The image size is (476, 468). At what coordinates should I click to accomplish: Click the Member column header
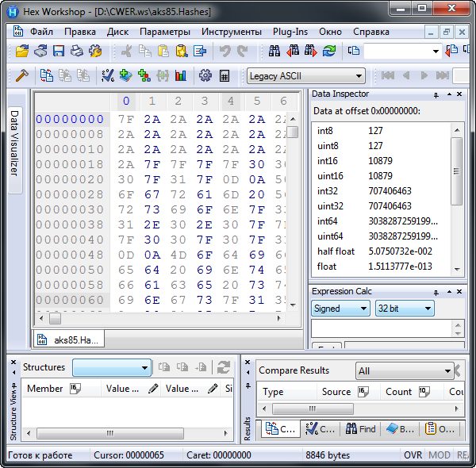click(45, 389)
